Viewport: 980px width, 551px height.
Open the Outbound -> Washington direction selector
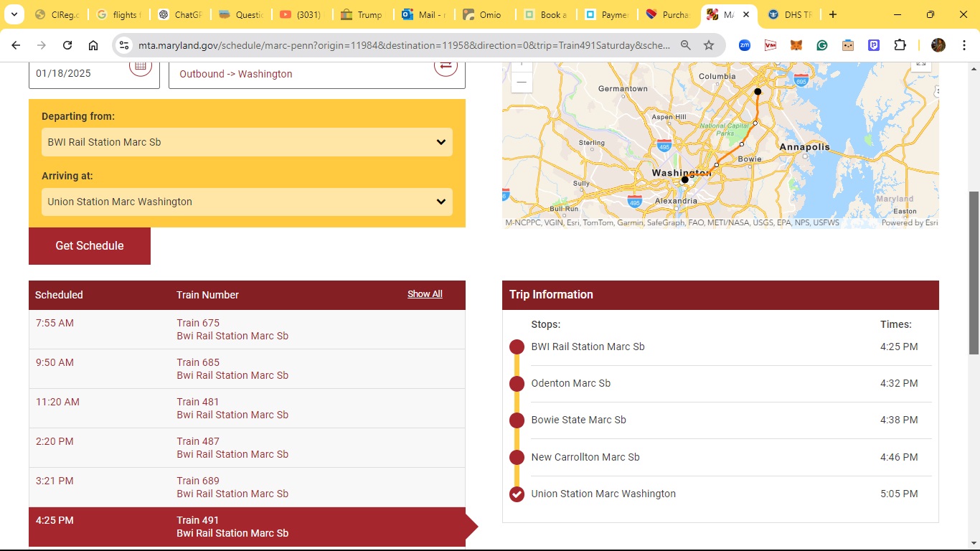(x=317, y=74)
